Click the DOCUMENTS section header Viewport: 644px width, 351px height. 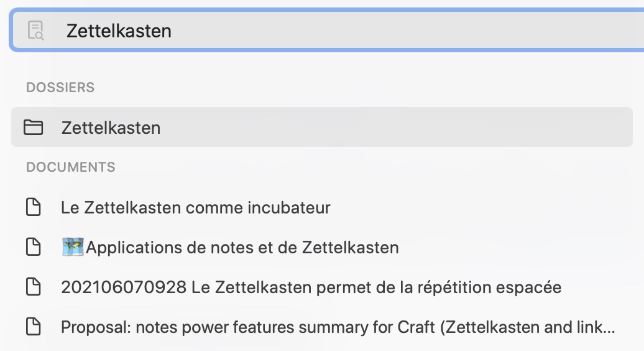(71, 167)
